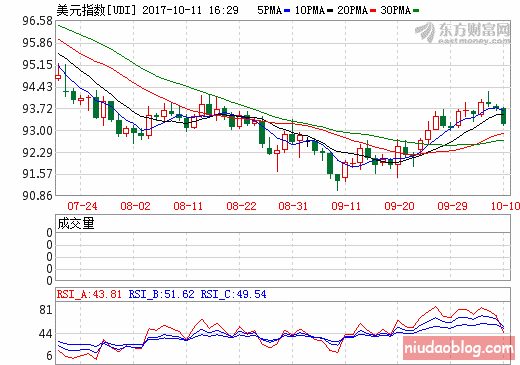Select the 08-22 date label
The height and width of the screenshot is (365, 520).
241,206
